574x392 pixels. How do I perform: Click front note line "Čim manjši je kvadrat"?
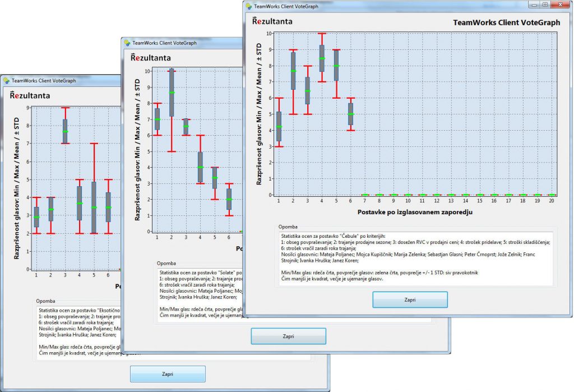[332, 279]
